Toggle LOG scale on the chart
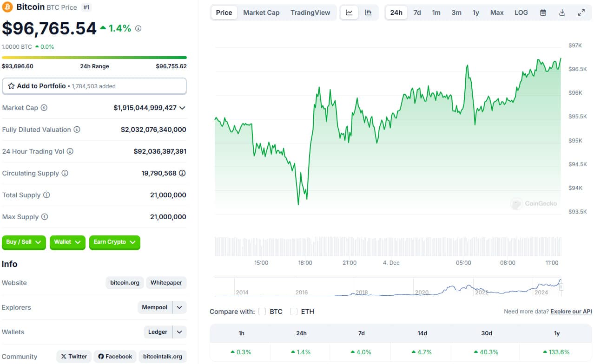Screen dimensions: 594x364 coord(521,13)
